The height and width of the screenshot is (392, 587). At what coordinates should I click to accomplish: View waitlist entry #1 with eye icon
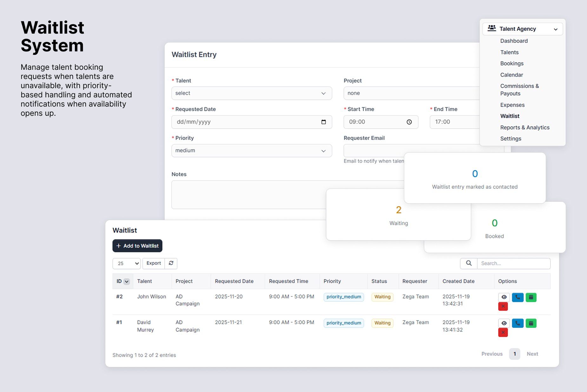[x=504, y=323]
